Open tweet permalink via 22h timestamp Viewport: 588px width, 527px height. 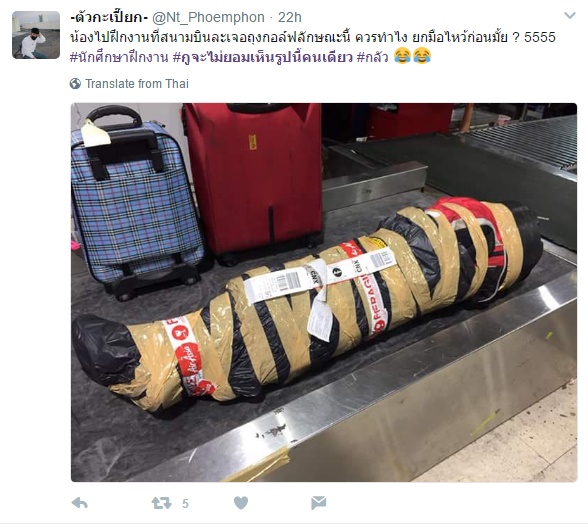coord(290,18)
